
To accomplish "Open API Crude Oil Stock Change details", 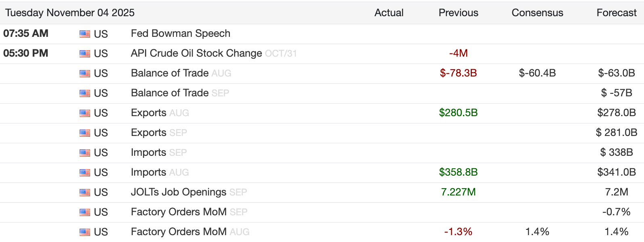I will pos(196,53).
